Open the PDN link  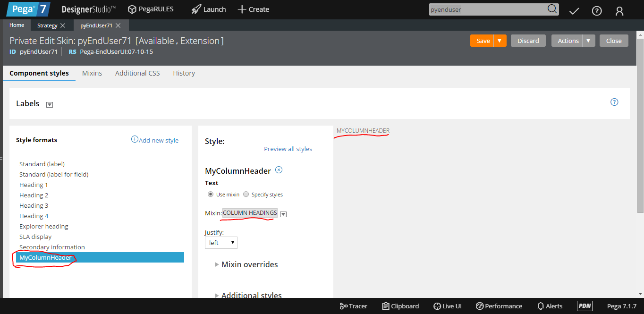pyautogui.click(x=585, y=306)
